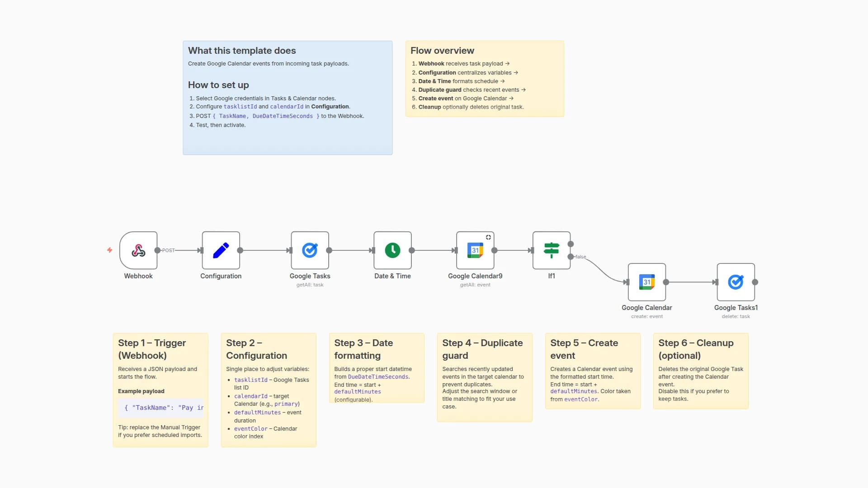Screen dimensions: 868x488
Task: Click the lightning trigger icon beside Webhook
Action: (x=110, y=250)
